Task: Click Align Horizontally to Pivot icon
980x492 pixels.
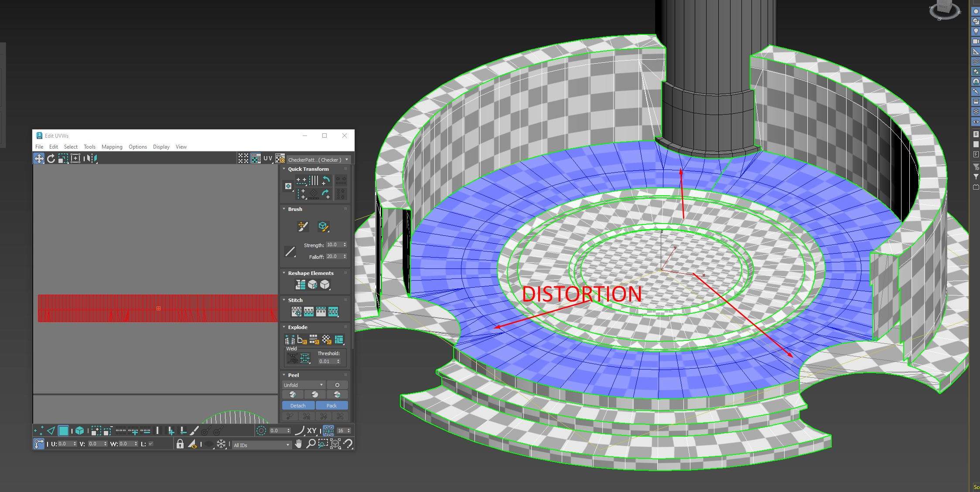Action: tap(301, 180)
